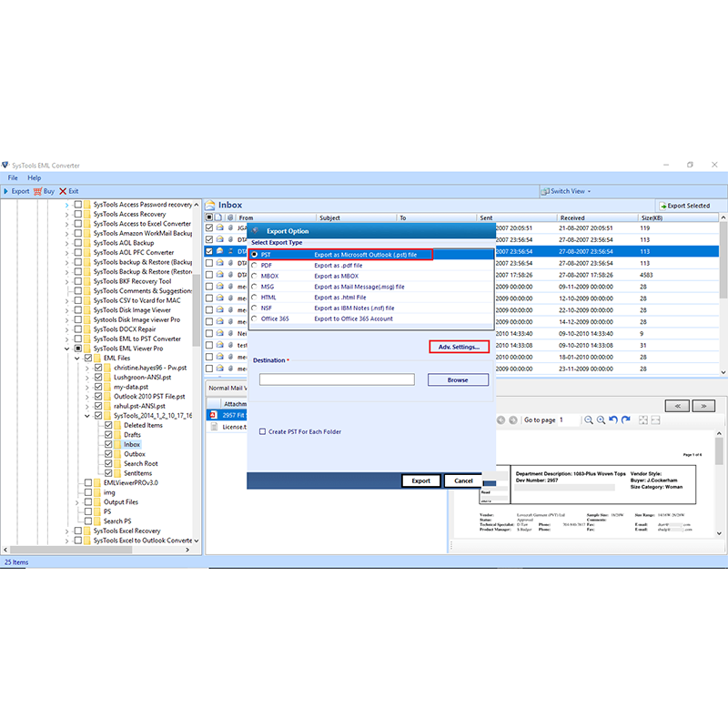Open the Switch View dropdown arrow

click(589, 191)
